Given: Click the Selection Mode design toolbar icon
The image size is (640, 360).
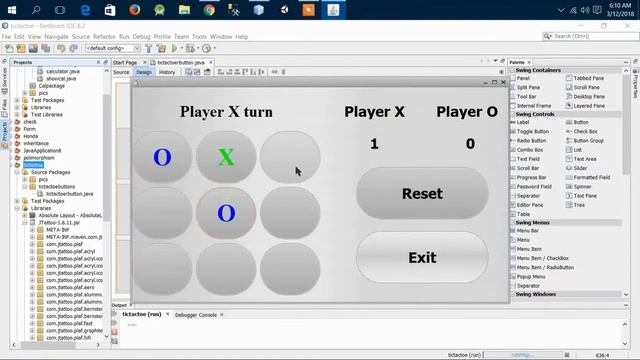Looking at the screenshot, I should [189, 72].
